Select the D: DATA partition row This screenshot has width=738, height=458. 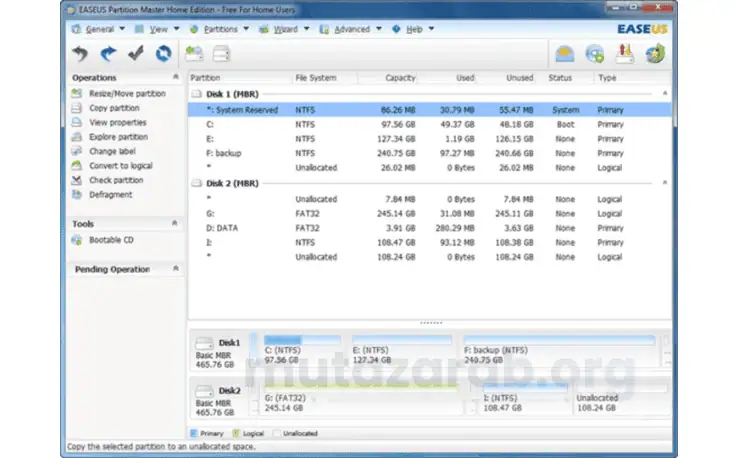430,228
